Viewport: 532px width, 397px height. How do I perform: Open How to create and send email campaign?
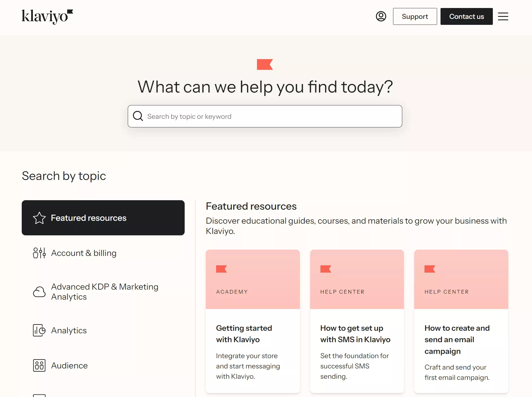461,321
